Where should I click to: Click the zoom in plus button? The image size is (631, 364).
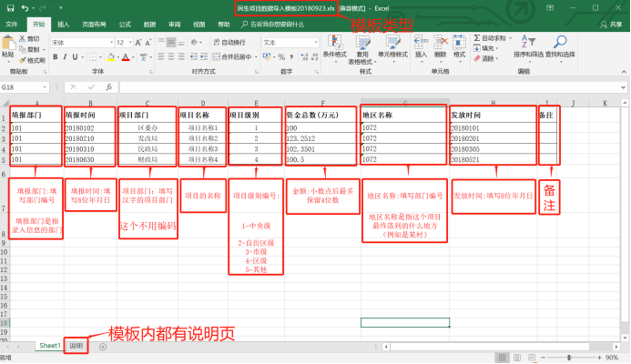pos(599,357)
